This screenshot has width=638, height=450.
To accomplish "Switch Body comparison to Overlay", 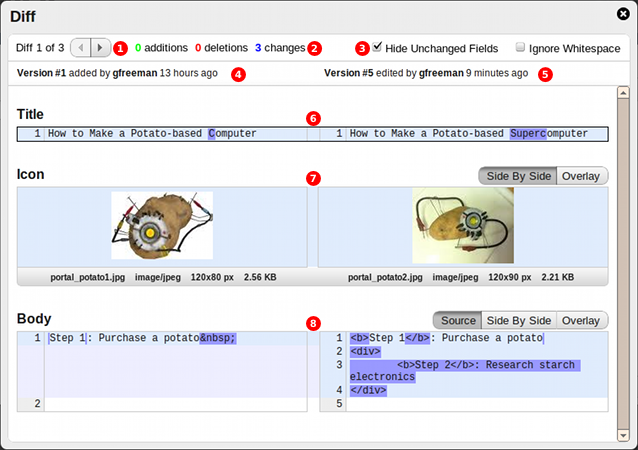I will 581,320.
